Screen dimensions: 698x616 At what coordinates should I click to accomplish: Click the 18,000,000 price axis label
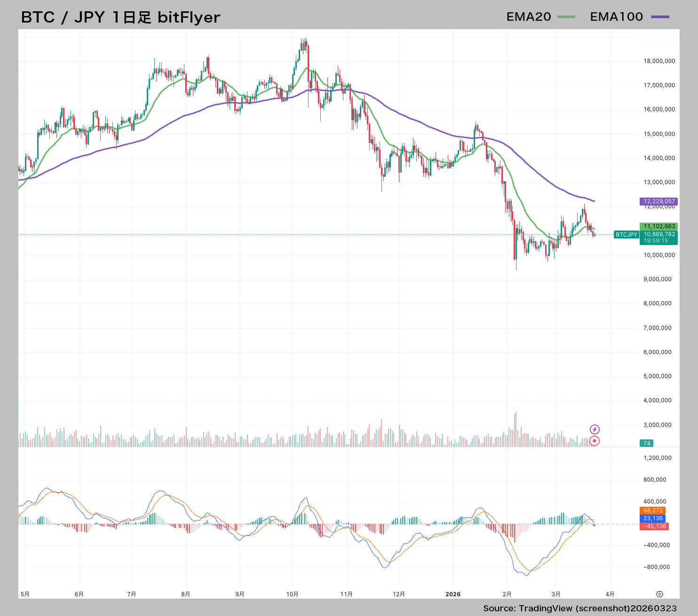click(x=659, y=61)
